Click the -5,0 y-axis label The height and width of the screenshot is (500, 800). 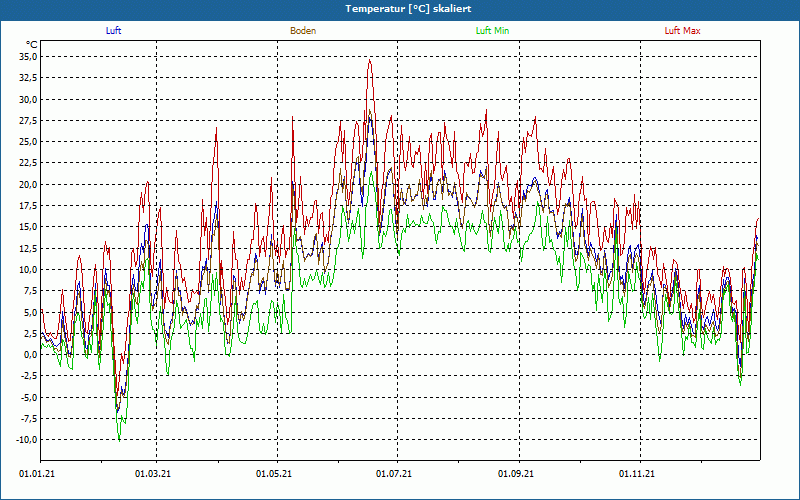29,397
